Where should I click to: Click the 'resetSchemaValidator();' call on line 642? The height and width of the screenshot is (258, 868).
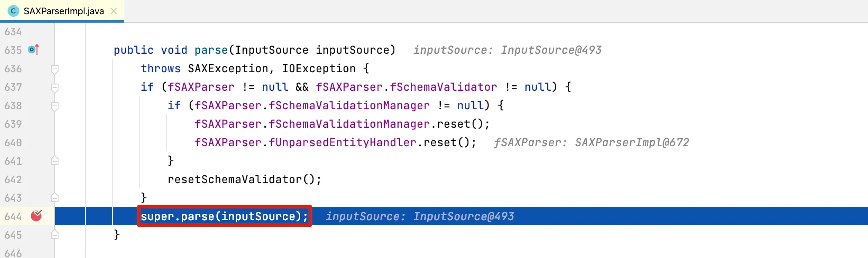click(x=245, y=179)
